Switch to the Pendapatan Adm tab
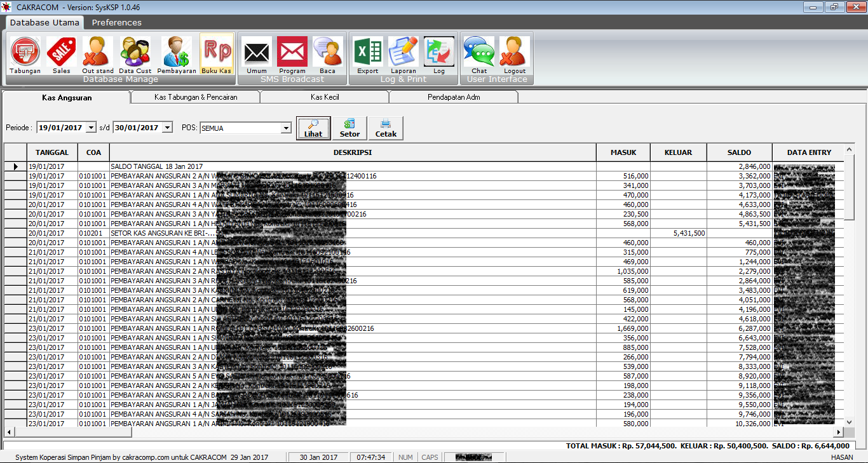Screen dimensions: 868x463 (x=454, y=97)
